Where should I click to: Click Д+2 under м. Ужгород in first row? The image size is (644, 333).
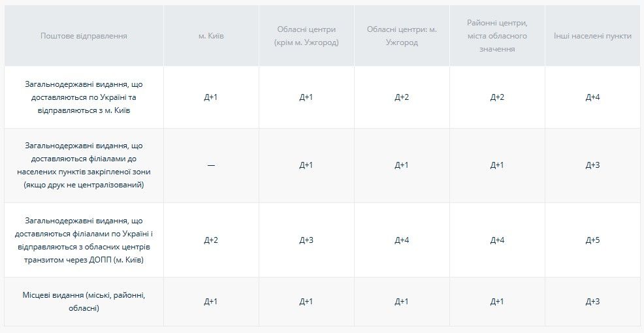[402, 97]
